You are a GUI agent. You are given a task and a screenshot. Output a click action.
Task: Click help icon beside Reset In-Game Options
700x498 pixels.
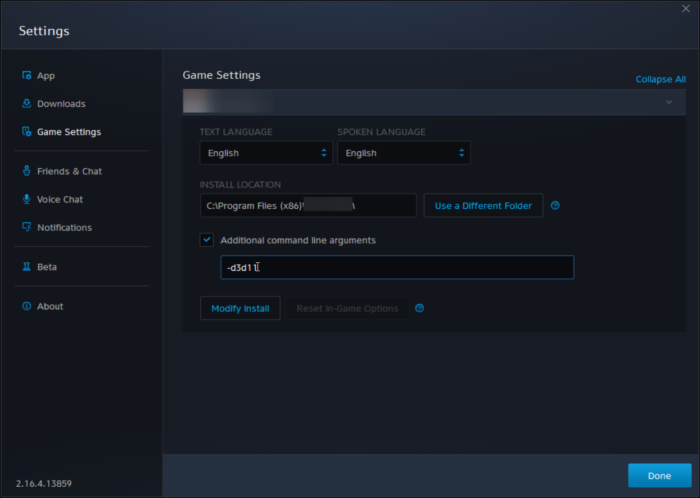(419, 308)
